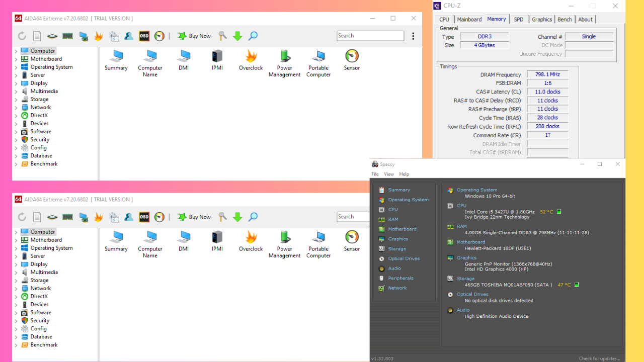Open Report page icon in top AIDA64 toolbar
The image size is (644, 362).
[x=37, y=36]
